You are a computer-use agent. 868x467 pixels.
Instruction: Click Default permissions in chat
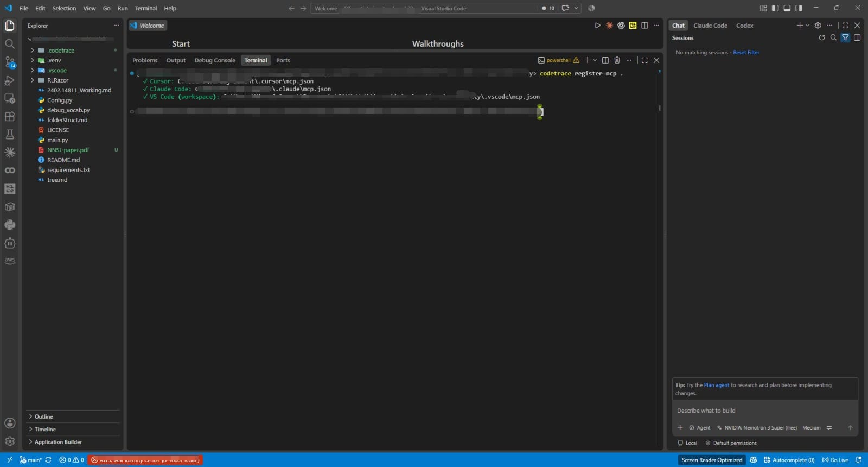coord(731,443)
